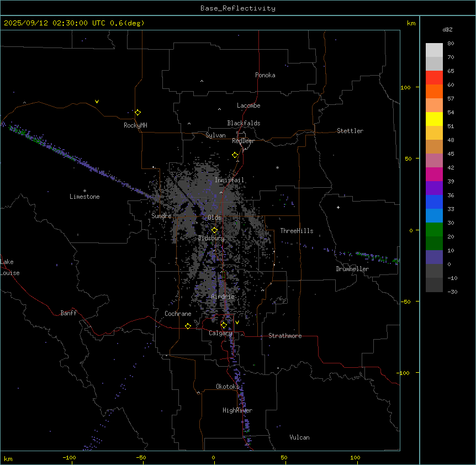The width and height of the screenshot is (476, 465).
Task: Click the Stettler city label
Action: coord(350,131)
